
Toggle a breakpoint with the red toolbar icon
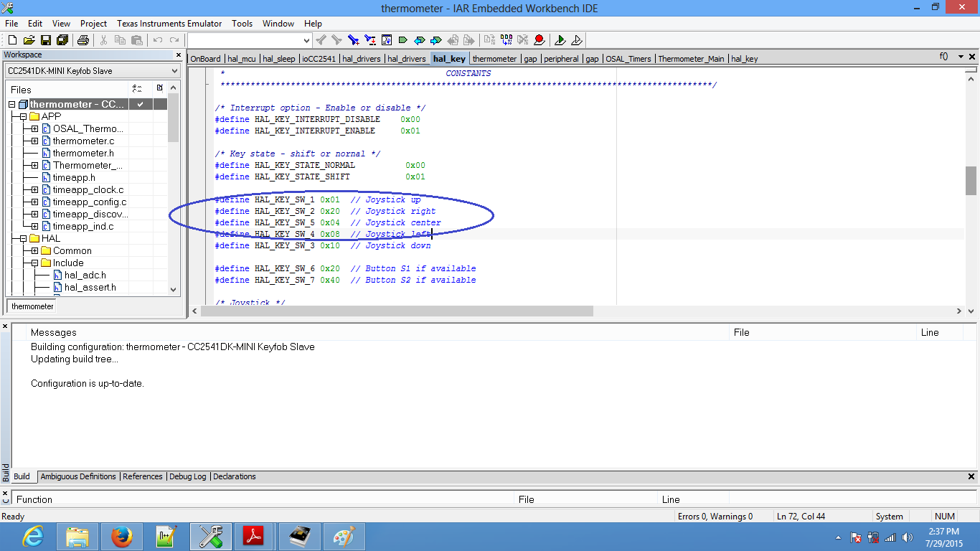539,40
